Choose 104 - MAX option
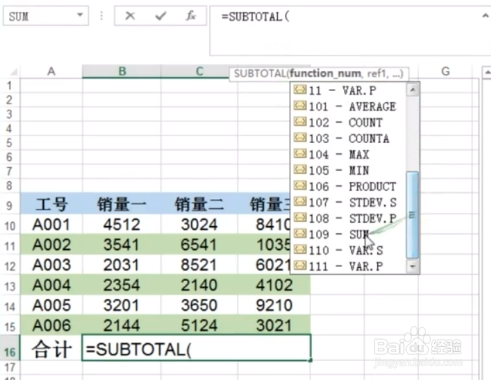Image resolution: width=491 pixels, height=380 pixels. point(349,154)
